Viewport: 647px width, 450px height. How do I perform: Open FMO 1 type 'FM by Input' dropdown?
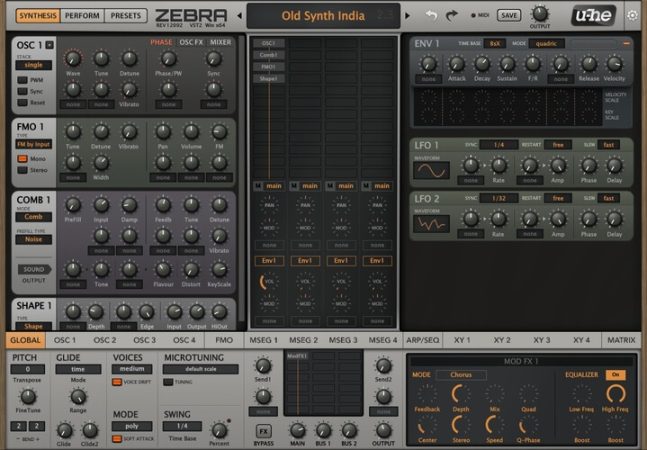(x=33, y=144)
